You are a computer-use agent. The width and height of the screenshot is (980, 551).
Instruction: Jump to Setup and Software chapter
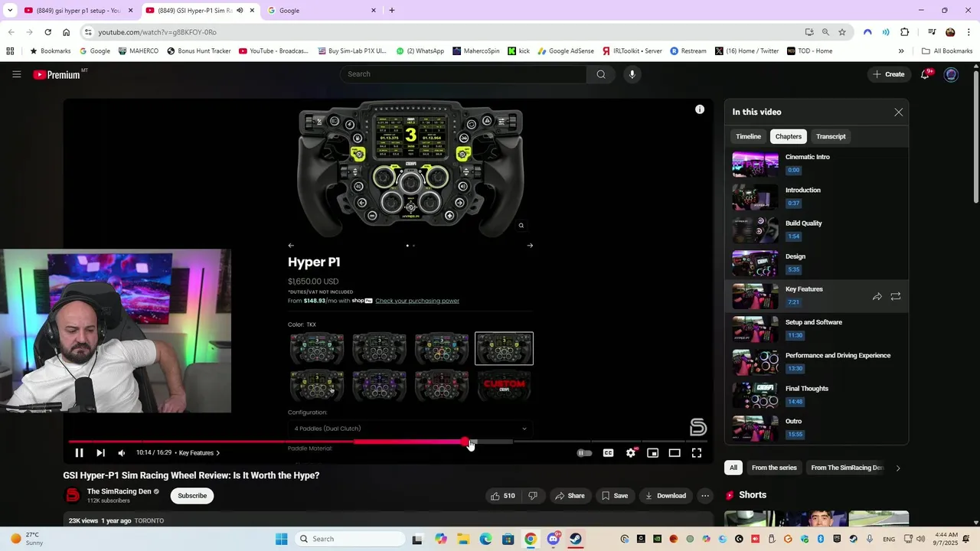pos(817,329)
